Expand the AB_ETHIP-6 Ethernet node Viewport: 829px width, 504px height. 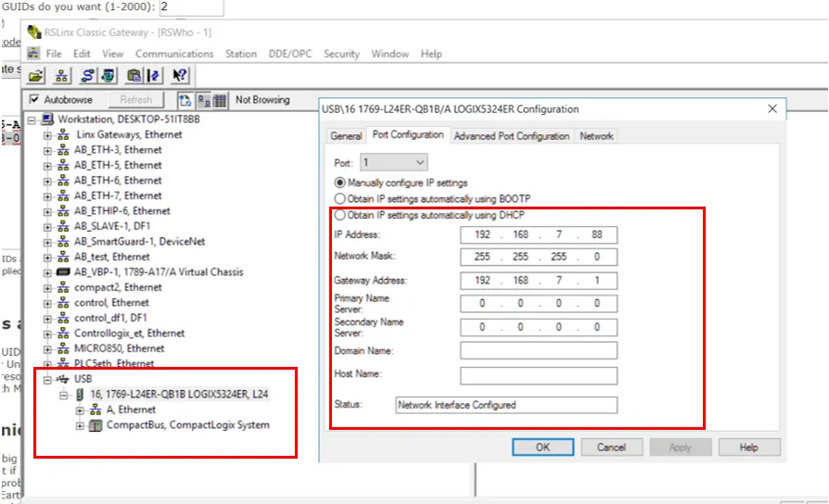point(47,212)
